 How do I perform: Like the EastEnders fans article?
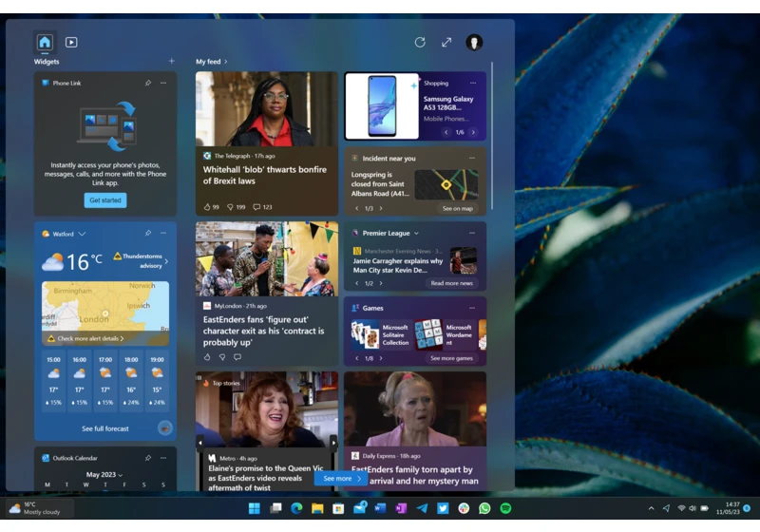[207, 357]
